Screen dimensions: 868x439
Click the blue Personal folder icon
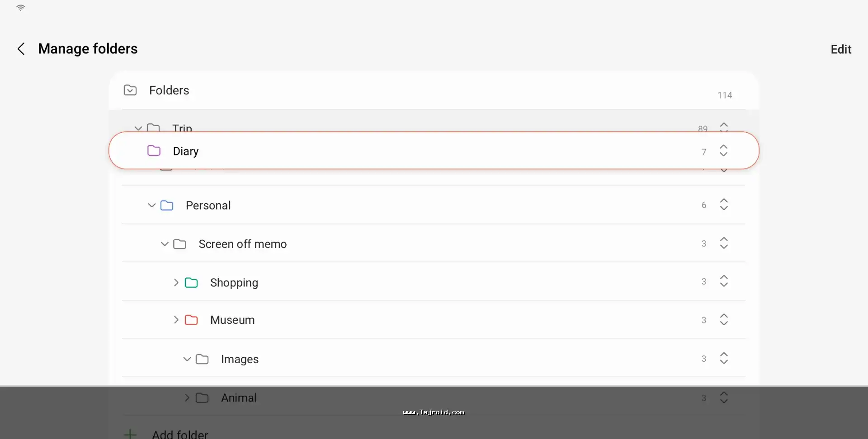pyautogui.click(x=167, y=205)
